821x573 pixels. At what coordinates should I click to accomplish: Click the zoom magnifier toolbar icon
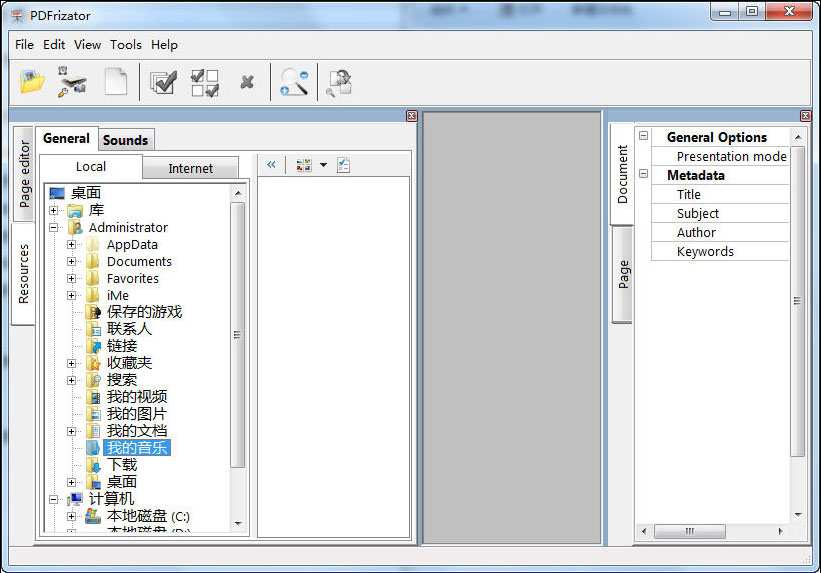coord(294,82)
